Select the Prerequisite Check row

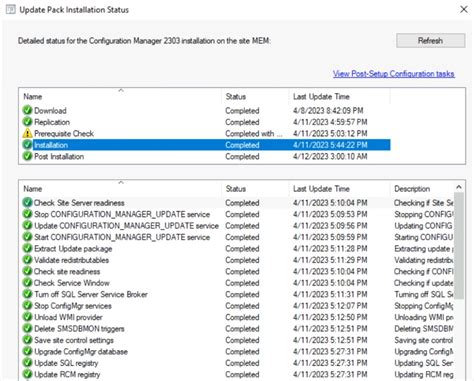point(205,133)
